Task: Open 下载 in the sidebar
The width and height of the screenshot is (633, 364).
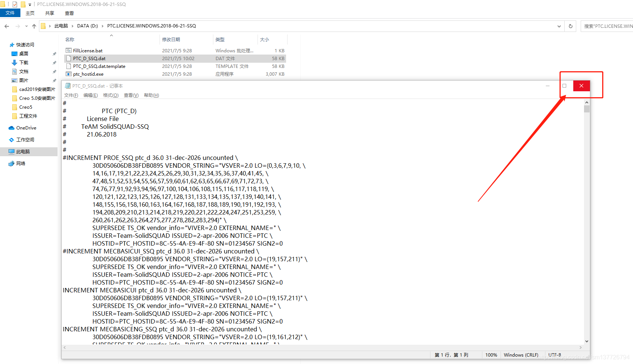Action: 24,62
